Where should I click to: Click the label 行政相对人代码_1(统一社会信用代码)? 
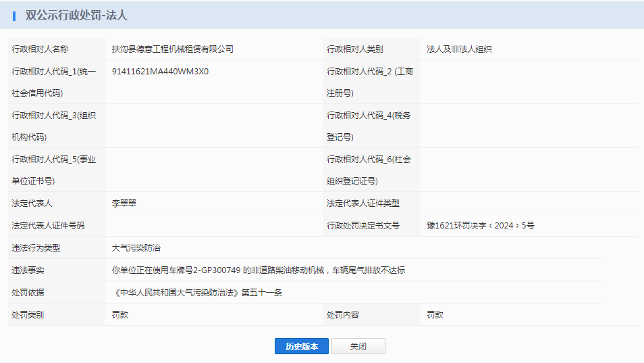click(x=54, y=82)
